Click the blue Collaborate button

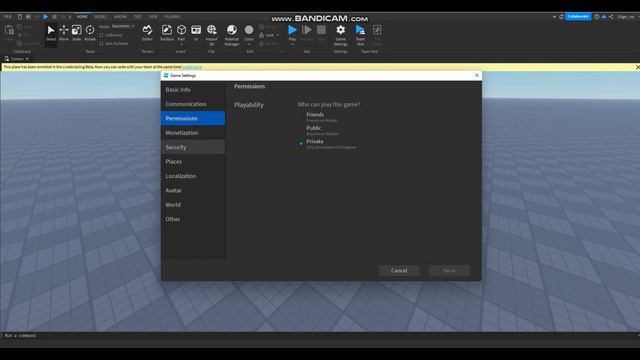[x=578, y=17]
